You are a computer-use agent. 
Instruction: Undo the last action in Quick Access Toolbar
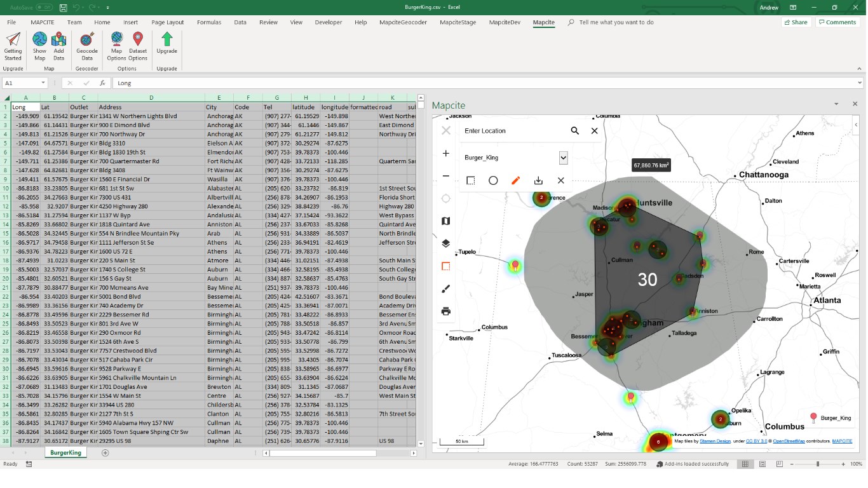[76, 8]
